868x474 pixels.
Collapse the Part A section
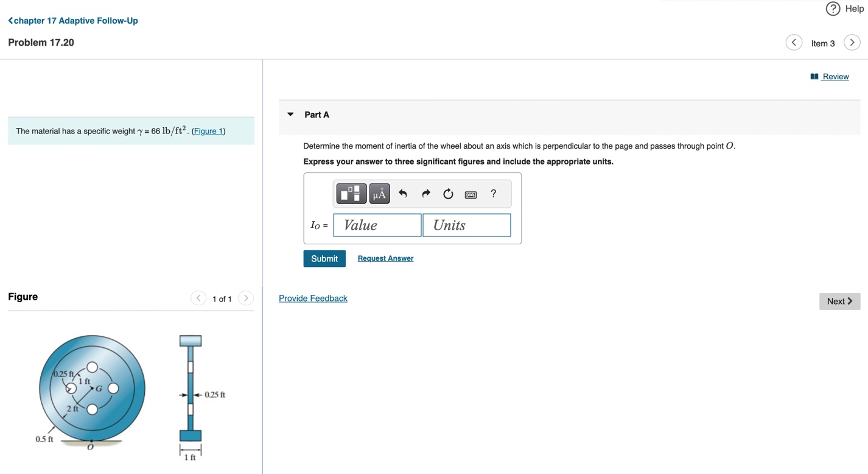[x=290, y=115]
